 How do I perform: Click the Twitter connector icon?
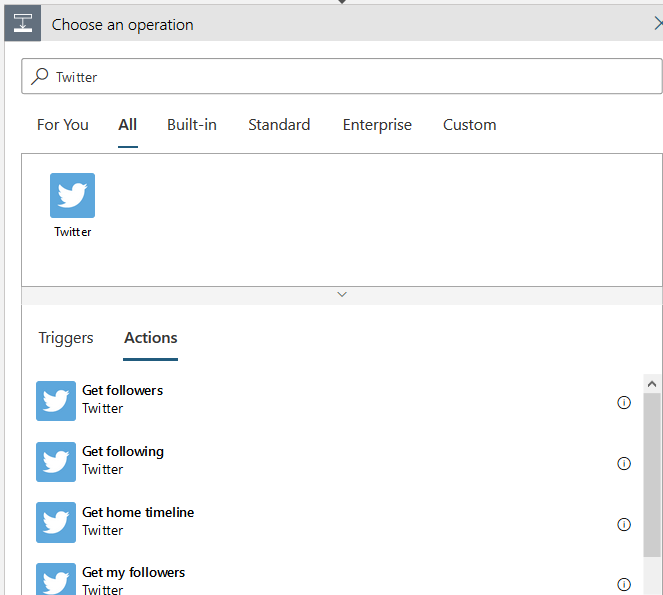point(72,196)
